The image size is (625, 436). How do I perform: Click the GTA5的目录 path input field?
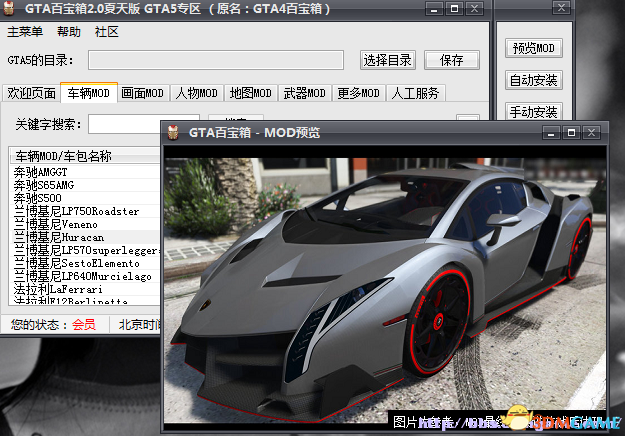point(216,60)
